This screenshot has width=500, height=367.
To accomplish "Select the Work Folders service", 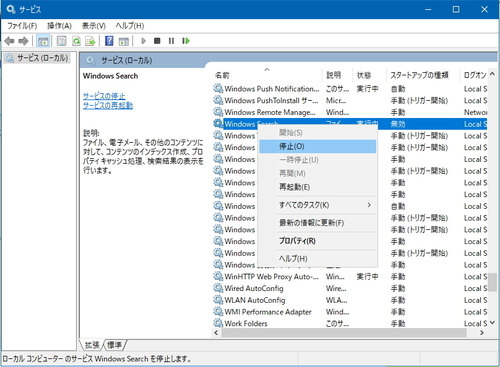I will coord(350,323).
